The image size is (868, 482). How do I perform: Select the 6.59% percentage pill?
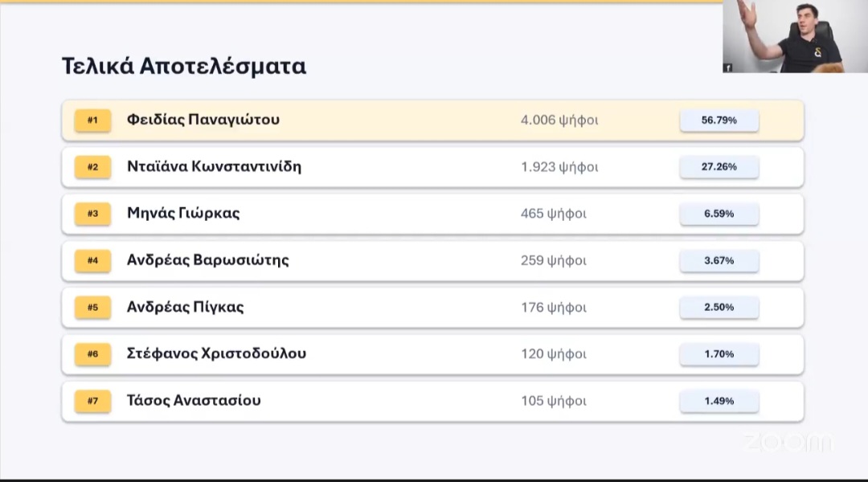click(719, 214)
